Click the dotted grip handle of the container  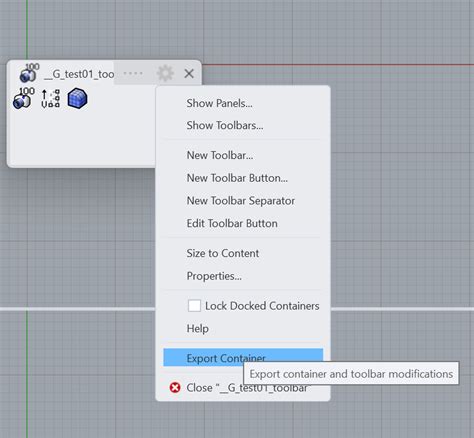[133, 73]
